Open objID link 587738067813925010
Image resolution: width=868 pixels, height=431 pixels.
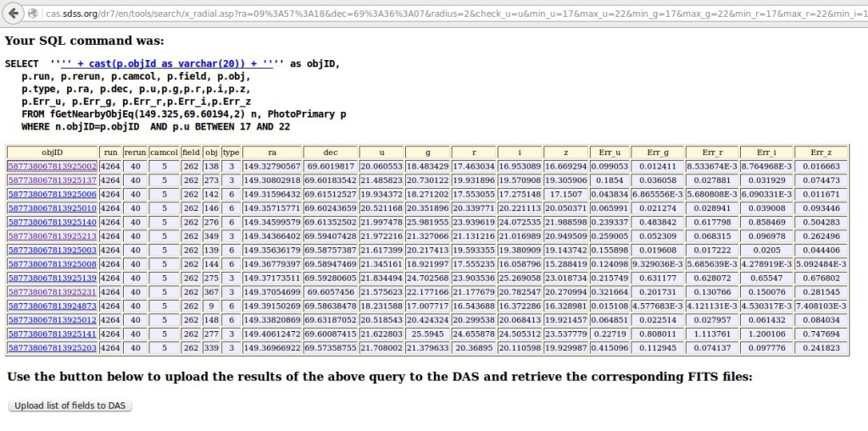pos(53,208)
